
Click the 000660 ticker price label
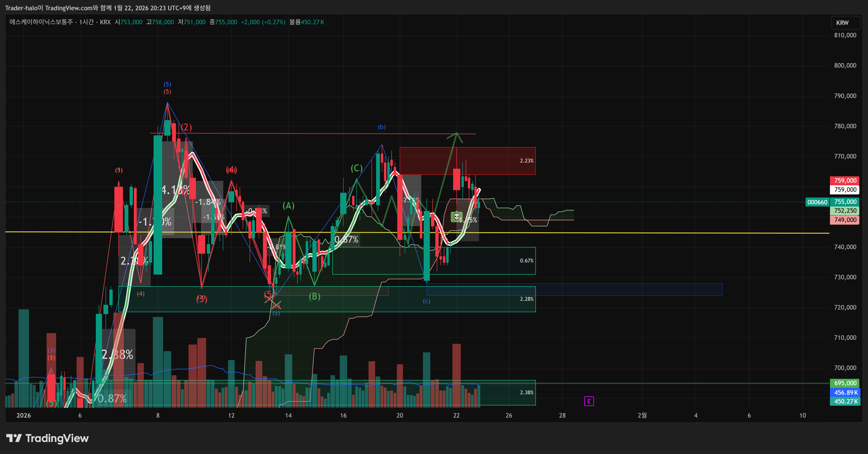coord(817,202)
